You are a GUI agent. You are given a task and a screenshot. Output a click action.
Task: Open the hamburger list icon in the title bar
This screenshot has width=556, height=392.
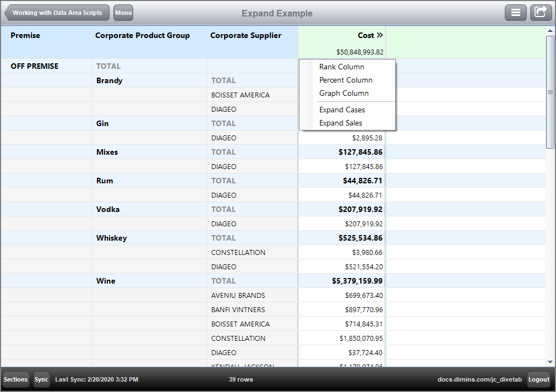click(516, 12)
